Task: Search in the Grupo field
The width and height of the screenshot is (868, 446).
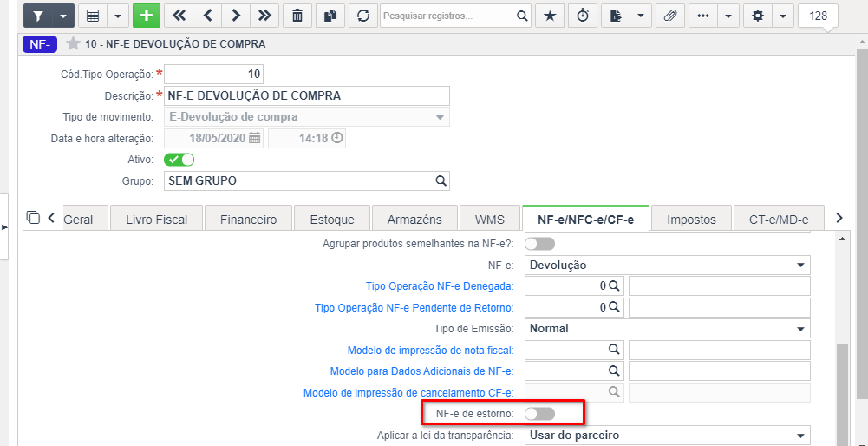Action: [441, 180]
